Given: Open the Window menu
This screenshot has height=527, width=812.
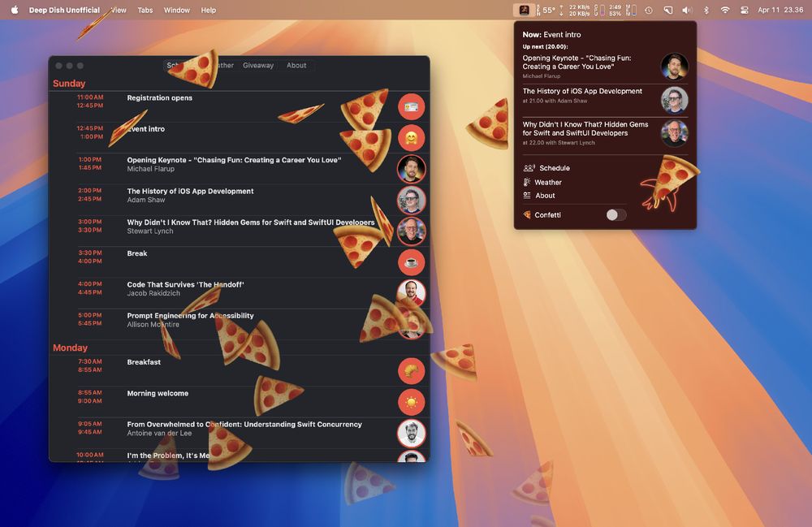Looking at the screenshot, I should [x=176, y=10].
